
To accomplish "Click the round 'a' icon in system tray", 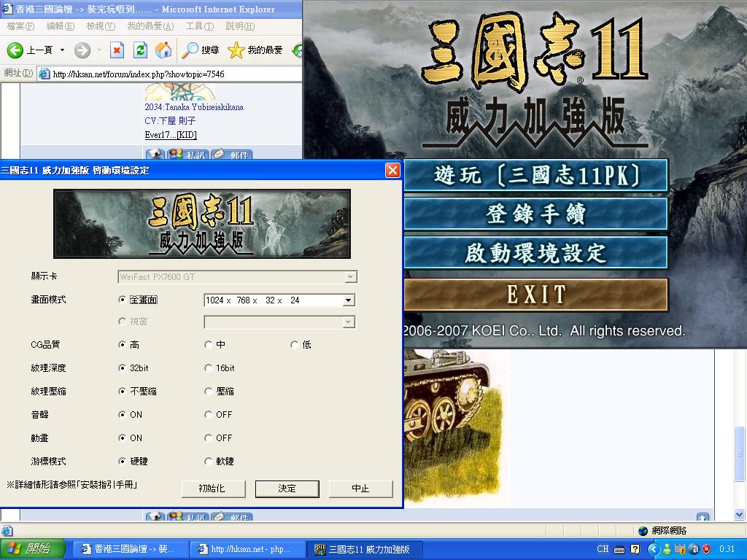I will pyautogui.click(x=694, y=549).
